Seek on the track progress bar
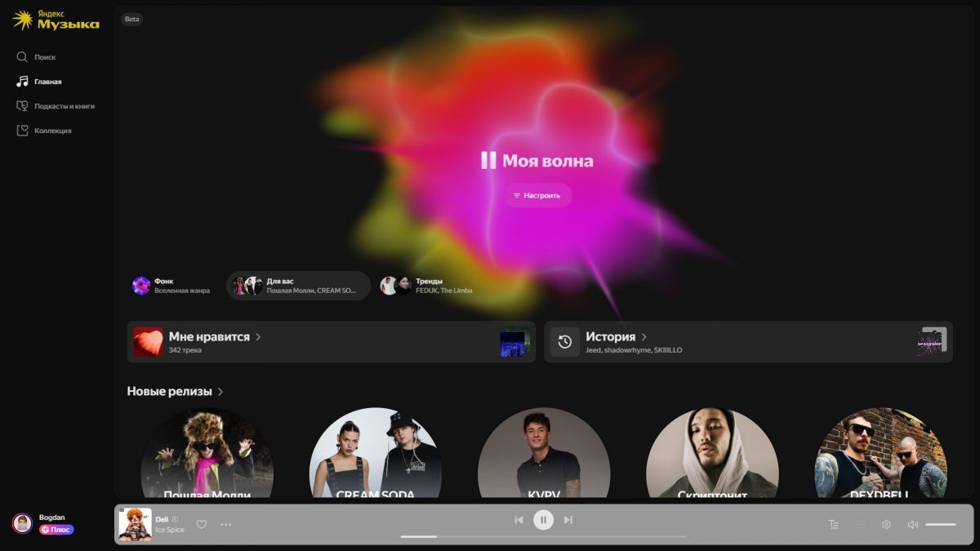The width and height of the screenshot is (980, 551). (x=543, y=536)
